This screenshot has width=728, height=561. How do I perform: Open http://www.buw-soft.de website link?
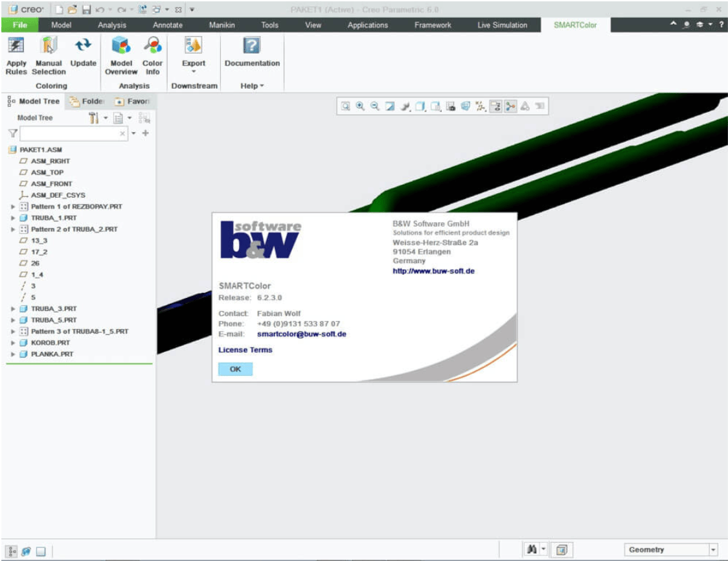(434, 271)
